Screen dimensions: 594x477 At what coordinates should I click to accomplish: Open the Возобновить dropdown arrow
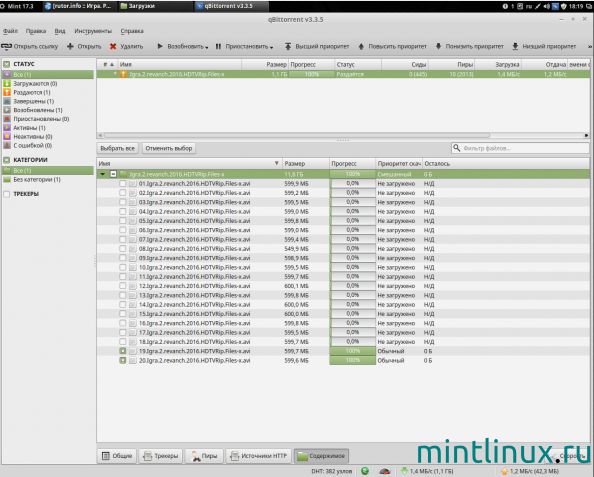tap(207, 47)
